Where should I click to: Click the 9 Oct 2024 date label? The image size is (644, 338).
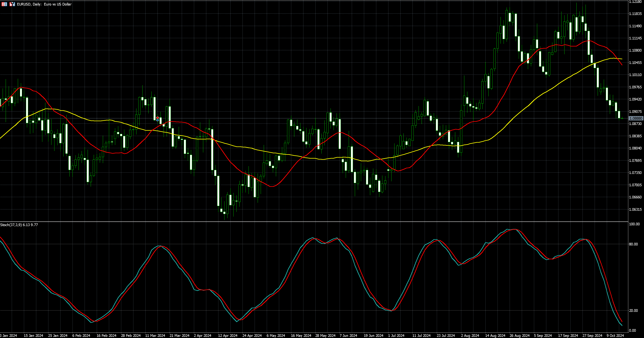(615, 336)
